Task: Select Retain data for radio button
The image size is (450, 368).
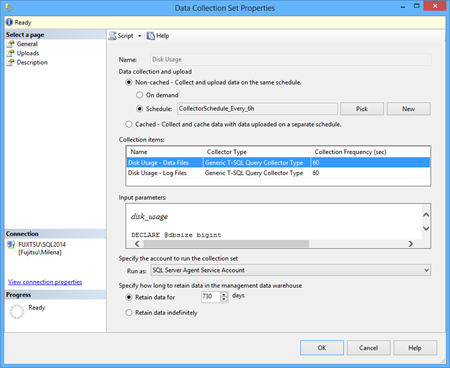Action: tap(129, 297)
